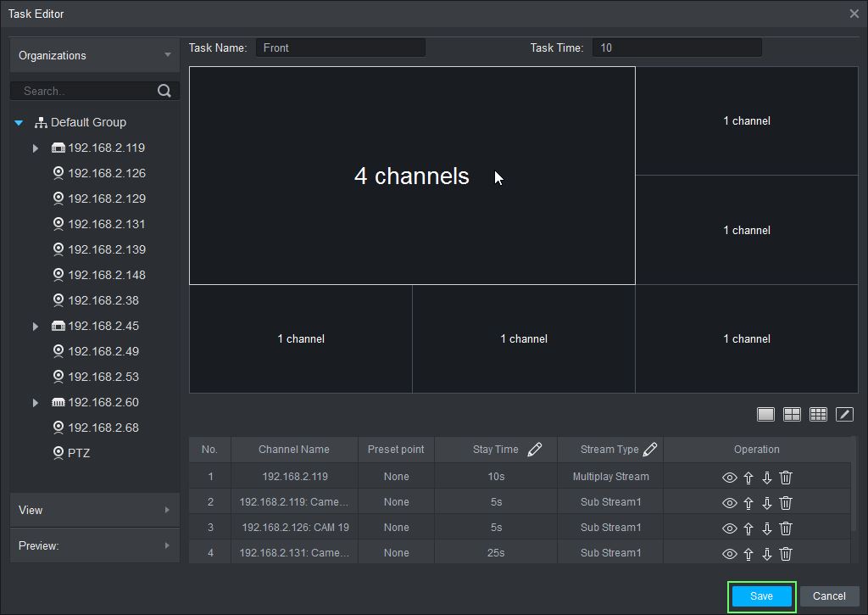The width and height of the screenshot is (868, 615).
Task: Select the single-window layout icon
Action: pos(765,414)
